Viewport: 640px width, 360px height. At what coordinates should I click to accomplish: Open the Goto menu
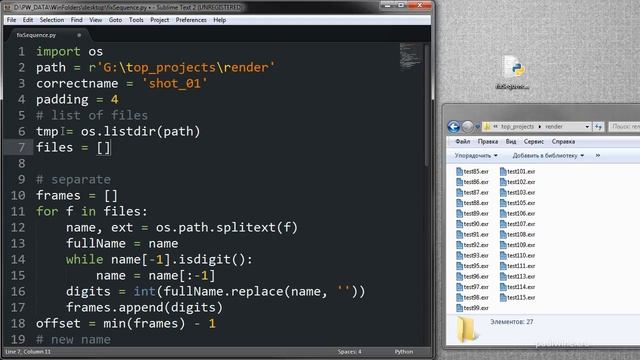[116, 20]
